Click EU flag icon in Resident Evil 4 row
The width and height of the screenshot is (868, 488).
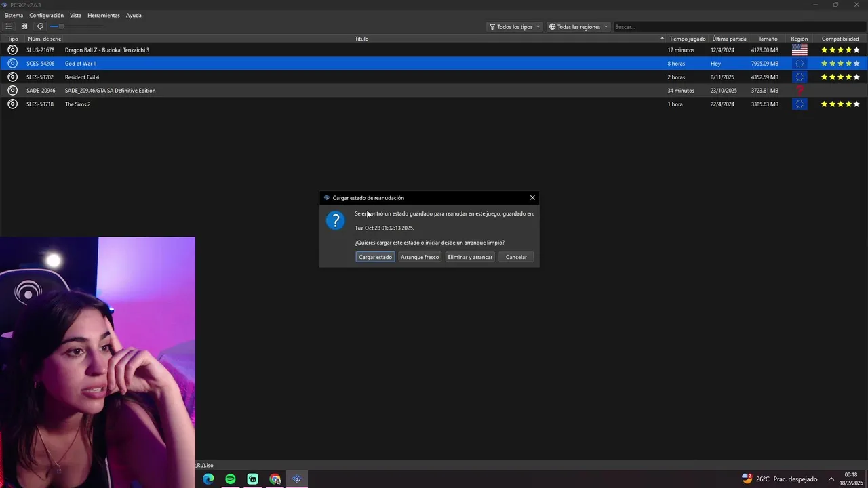click(x=800, y=77)
